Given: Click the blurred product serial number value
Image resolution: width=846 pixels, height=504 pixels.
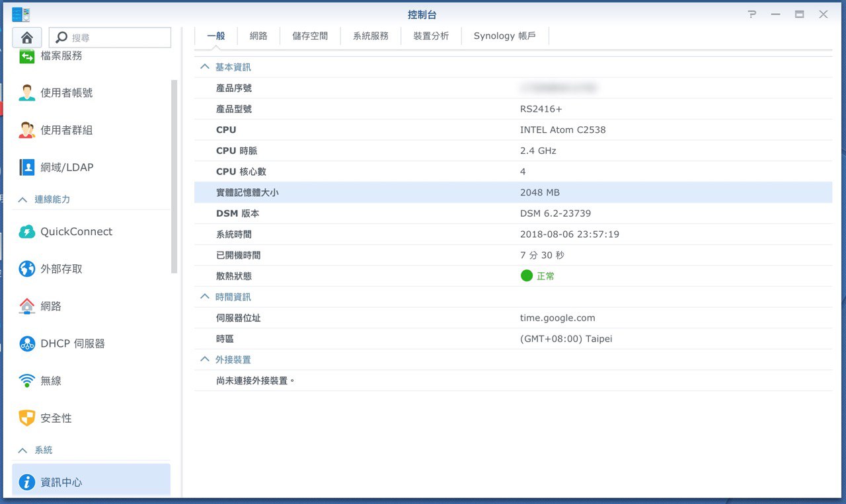Looking at the screenshot, I should click(559, 87).
